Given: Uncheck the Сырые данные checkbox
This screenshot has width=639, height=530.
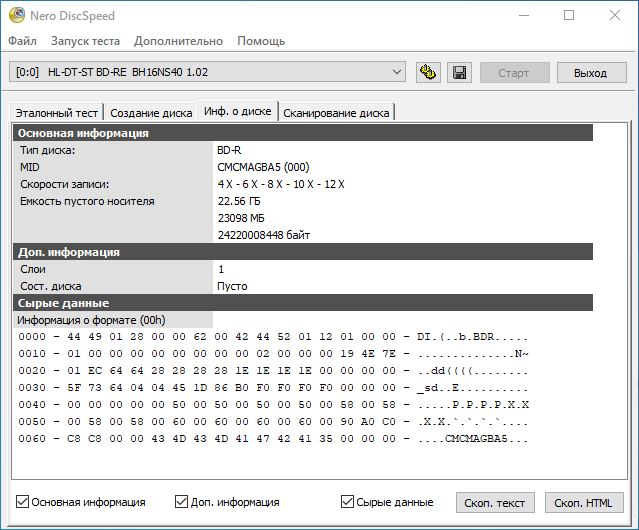Looking at the screenshot, I should click(x=347, y=502).
